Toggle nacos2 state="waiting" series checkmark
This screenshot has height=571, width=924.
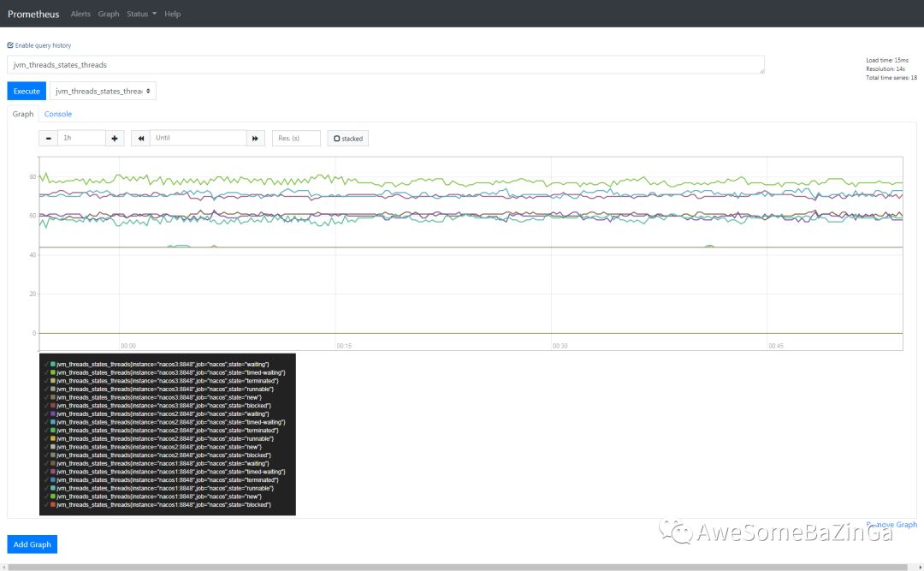pos(46,414)
